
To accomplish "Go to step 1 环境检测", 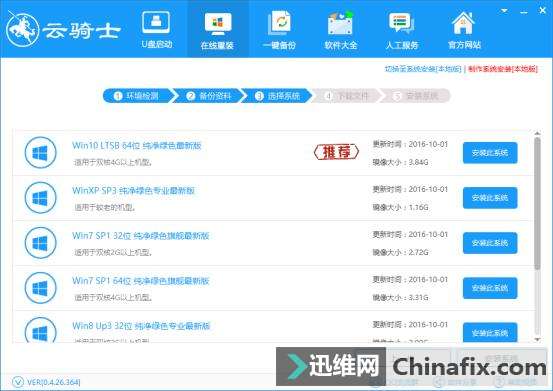I will click(x=138, y=96).
